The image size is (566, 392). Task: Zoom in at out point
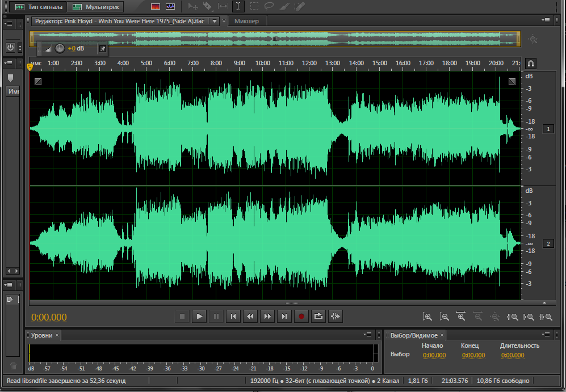click(x=529, y=317)
